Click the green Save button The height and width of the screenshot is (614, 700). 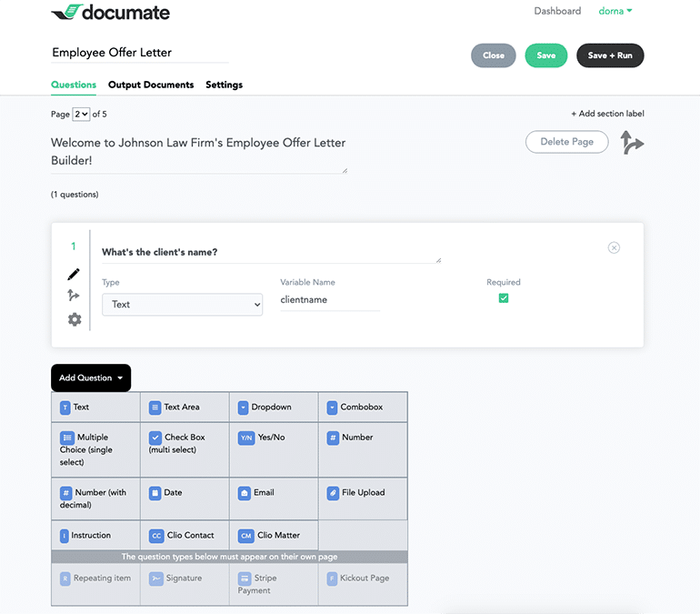[x=546, y=55]
